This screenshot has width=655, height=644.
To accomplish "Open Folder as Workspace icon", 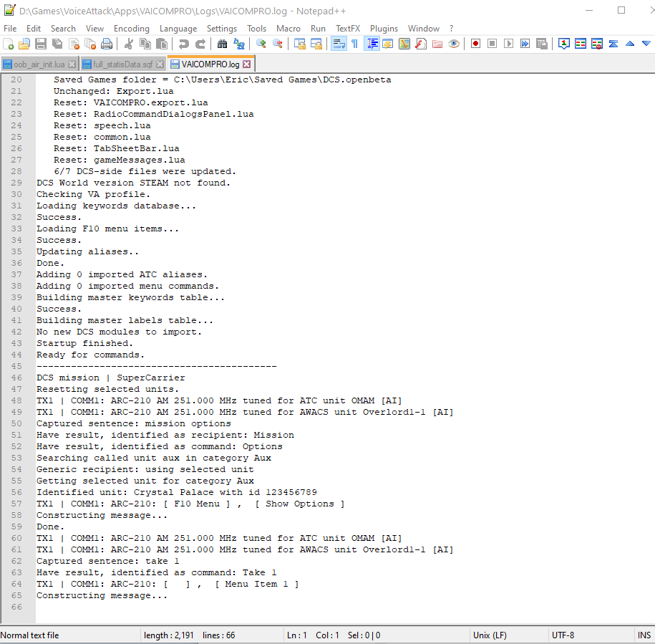I will coord(437,44).
